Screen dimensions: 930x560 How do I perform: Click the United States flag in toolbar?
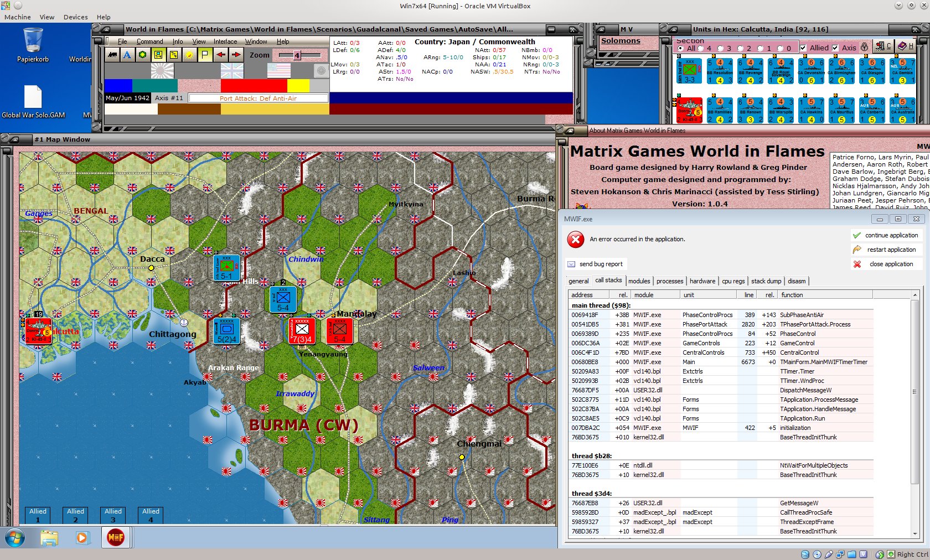tap(279, 70)
